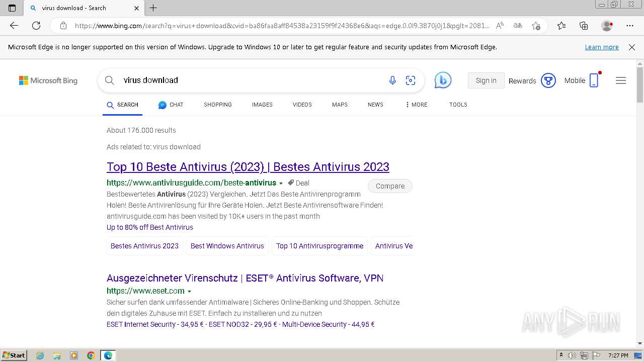
Task: Open the Favorites list icon
Action: [x=561, y=26]
